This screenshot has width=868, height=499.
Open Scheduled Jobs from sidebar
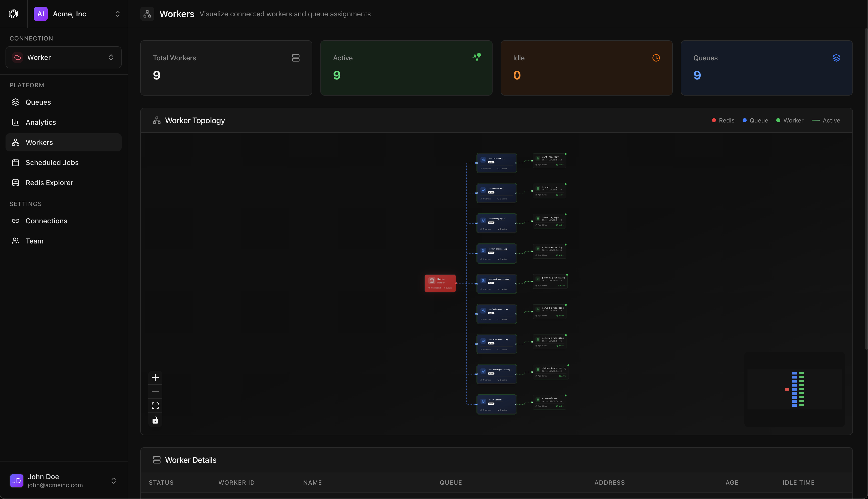coord(52,162)
